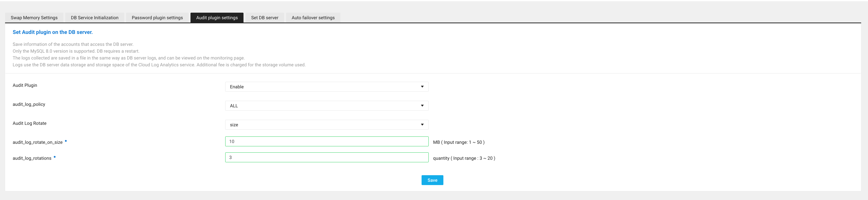Go to Password plugin settings tab
The image size is (868, 200).
[x=157, y=18]
